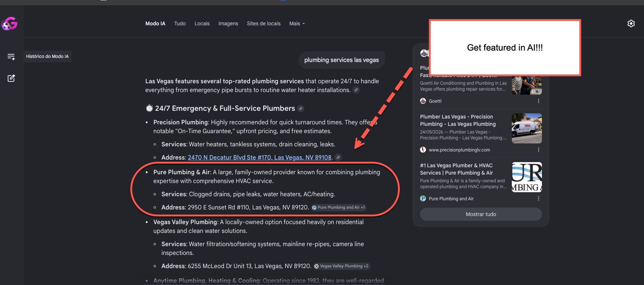Open link icon after the intro paragraph
This screenshot has height=285, width=644.
pos(356,90)
